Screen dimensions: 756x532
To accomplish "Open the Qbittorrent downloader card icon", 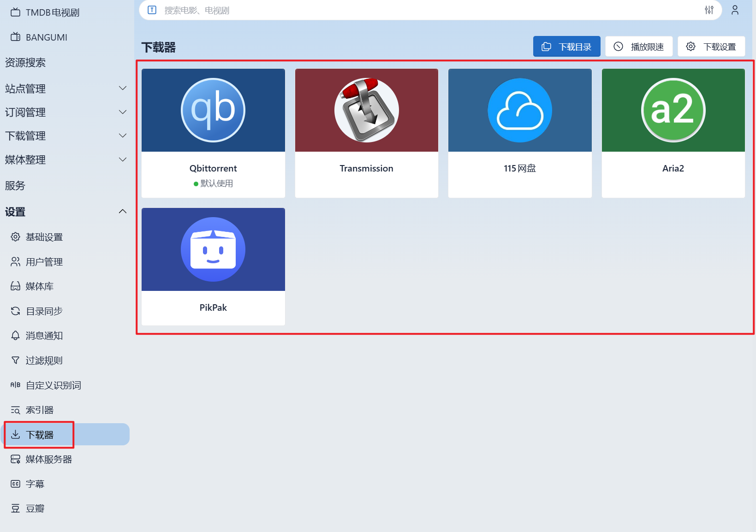I will (213, 110).
